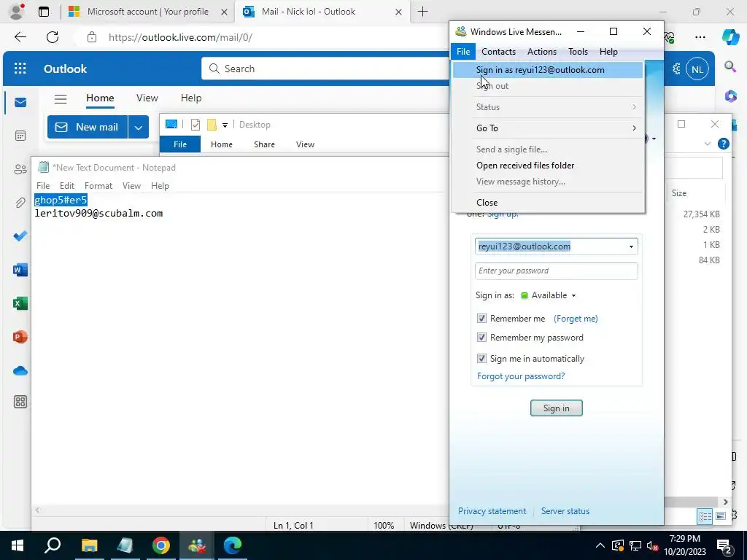Open Mail in the Outlook sidebar
Image resolution: width=747 pixels, height=560 pixels.
20,102
